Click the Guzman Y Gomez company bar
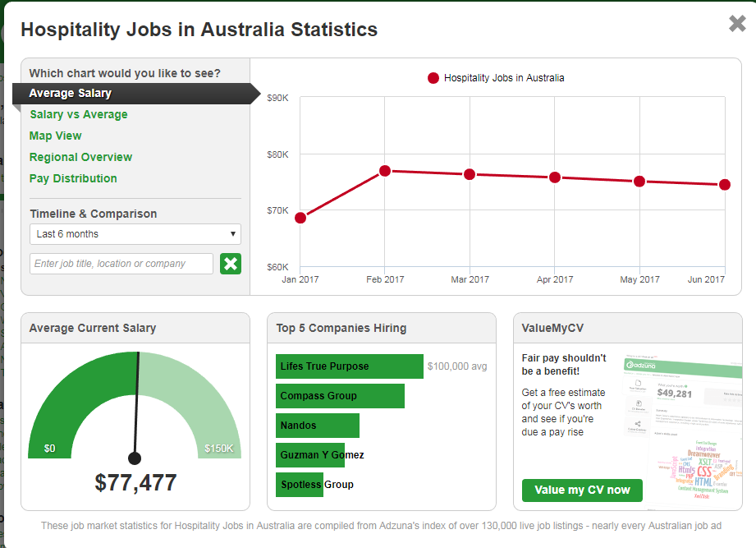This screenshot has height=548, width=756. tap(310, 455)
